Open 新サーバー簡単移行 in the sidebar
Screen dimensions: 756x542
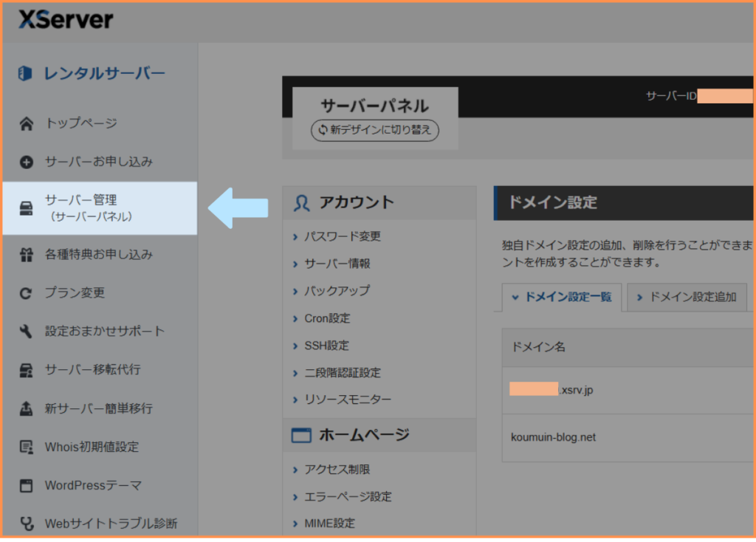click(x=100, y=408)
